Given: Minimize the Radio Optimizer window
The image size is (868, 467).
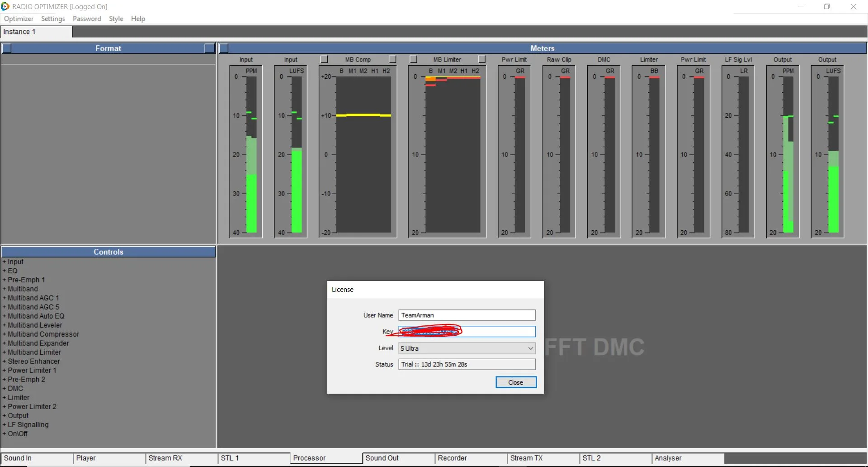Looking at the screenshot, I should (x=801, y=6).
